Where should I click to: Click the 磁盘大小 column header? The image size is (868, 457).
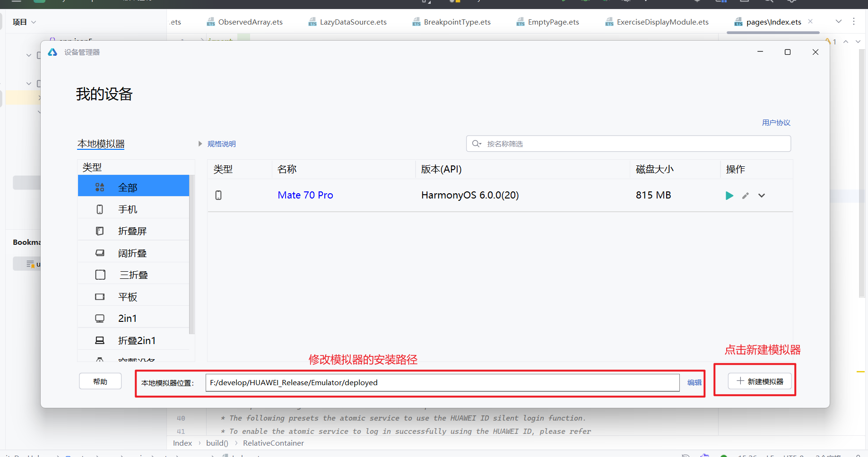coord(655,169)
